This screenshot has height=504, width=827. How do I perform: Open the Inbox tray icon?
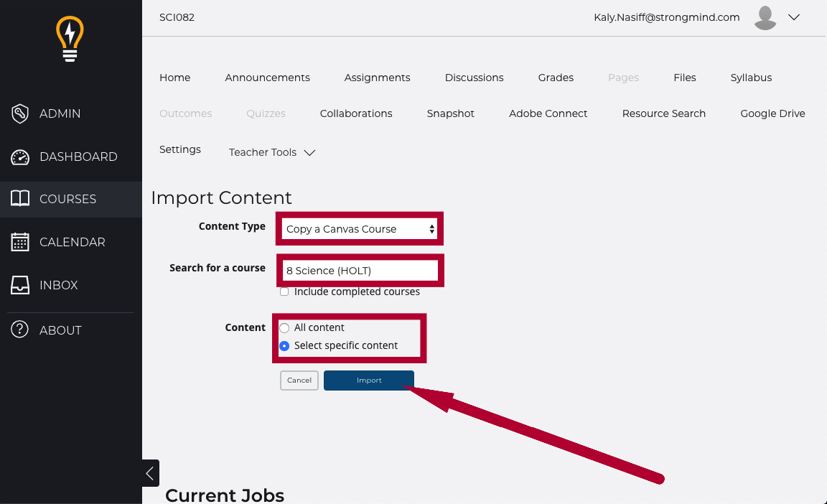point(20,285)
